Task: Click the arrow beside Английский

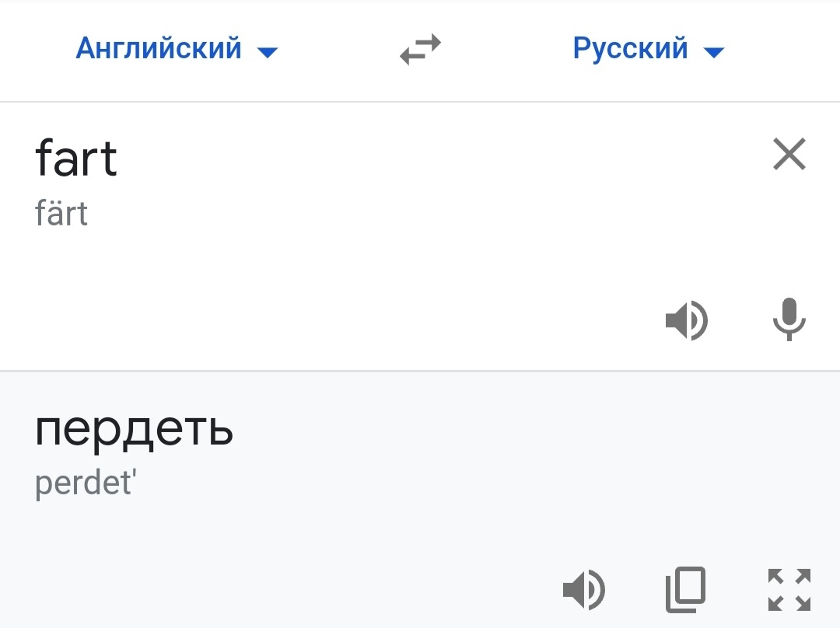Action: click(268, 52)
